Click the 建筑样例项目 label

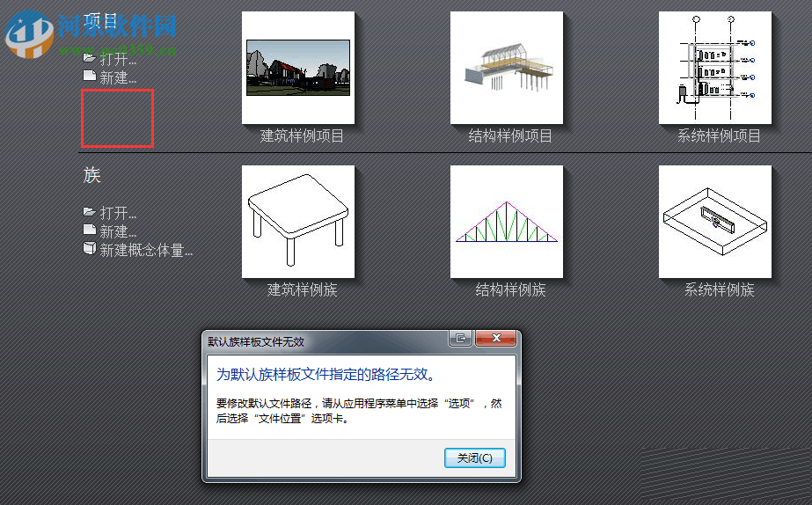coord(302,136)
